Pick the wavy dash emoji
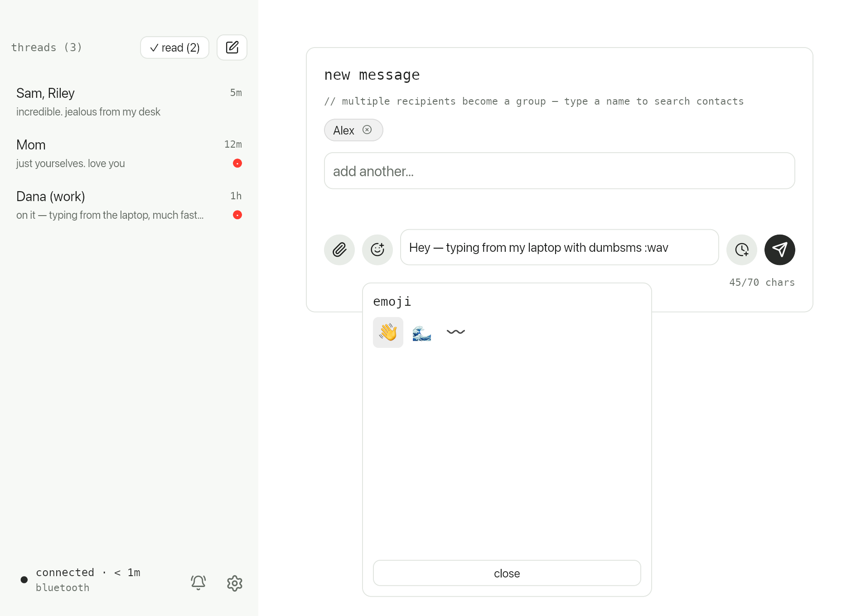 pyautogui.click(x=456, y=332)
